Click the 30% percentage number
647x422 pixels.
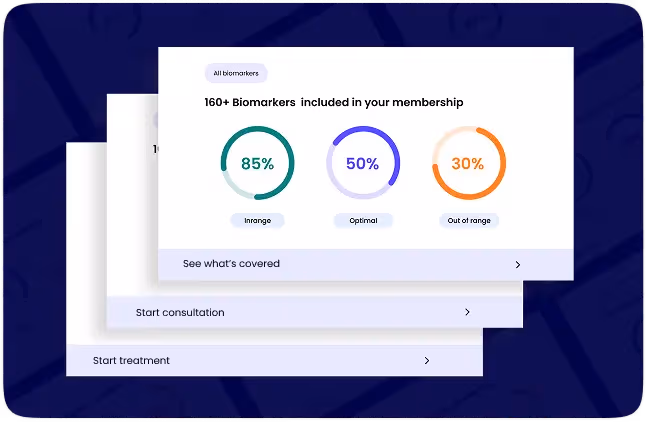468,164
